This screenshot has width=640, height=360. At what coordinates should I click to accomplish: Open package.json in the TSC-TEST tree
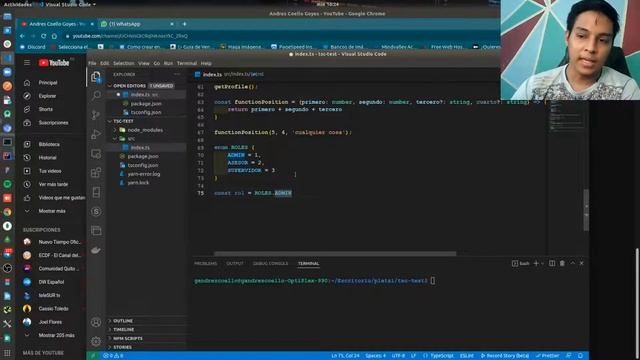(x=143, y=156)
